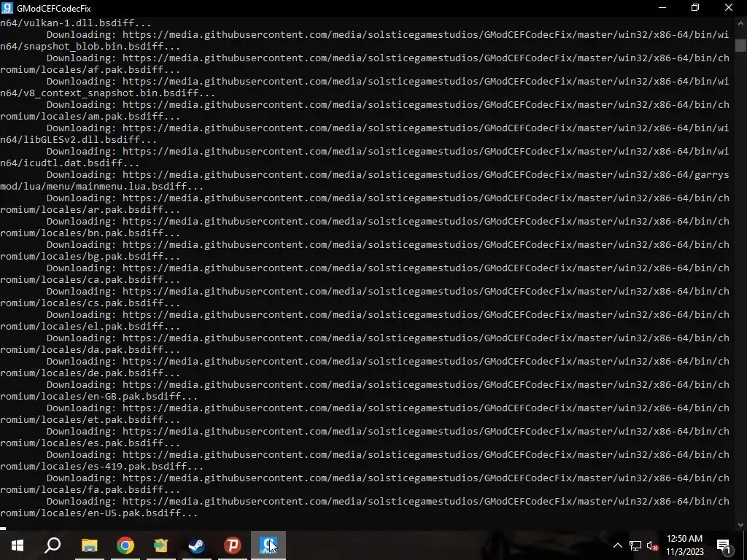747x560 pixels.
Task: Click the text 'n64/vulkan-1.dll.bsdiff...'
Action: (75, 23)
